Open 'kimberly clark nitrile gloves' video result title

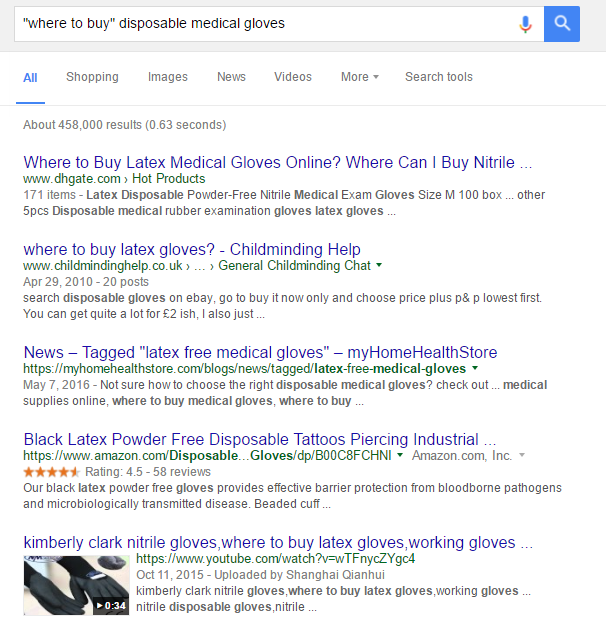[x=278, y=542]
